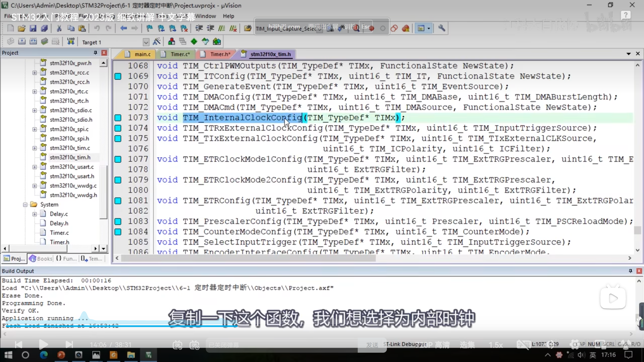Toggle auto-hide pin on Build Output panel
The width and height of the screenshot is (644, 362).
630,271
